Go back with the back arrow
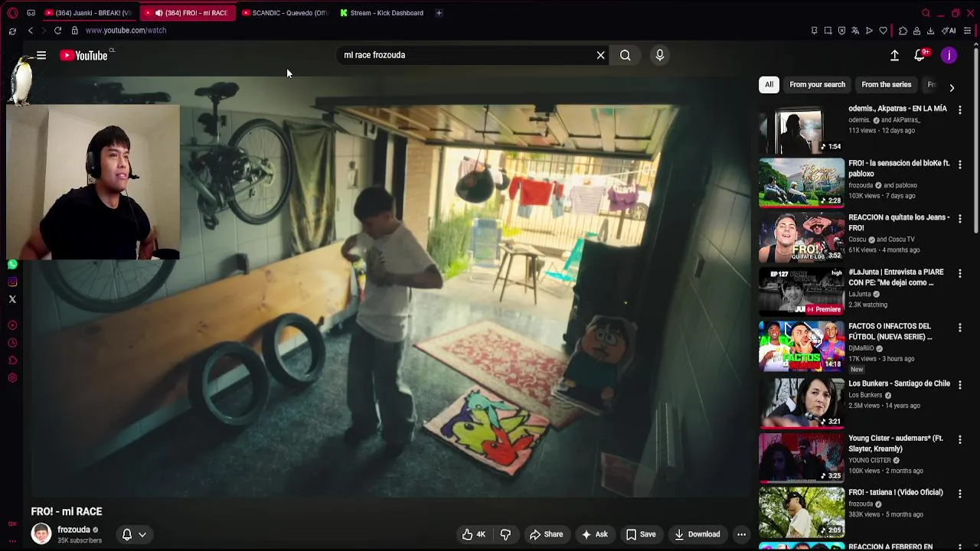Image resolution: width=980 pixels, height=551 pixels. (31, 31)
